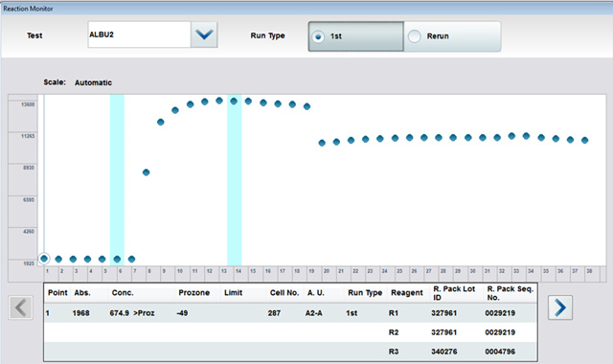Screen dimensions: 613x364
Task: Click the data point at position 13
Action: click(219, 101)
